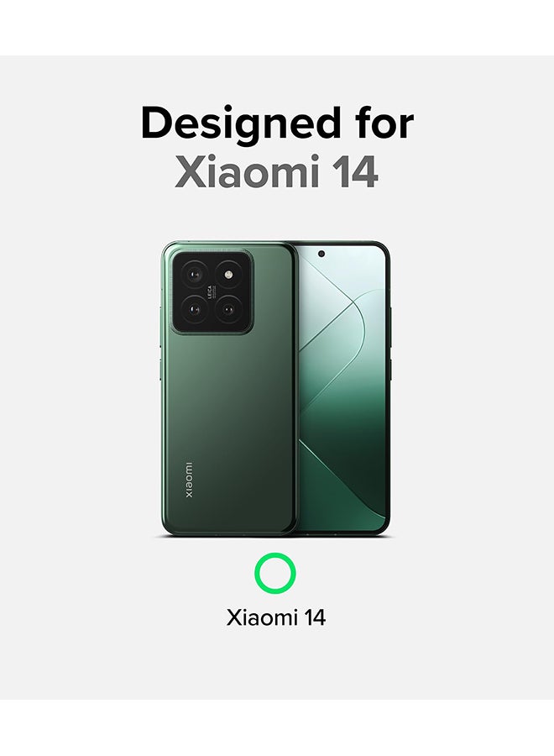Click the "Xiaomi 14" caption under the circle

pos(276,617)
